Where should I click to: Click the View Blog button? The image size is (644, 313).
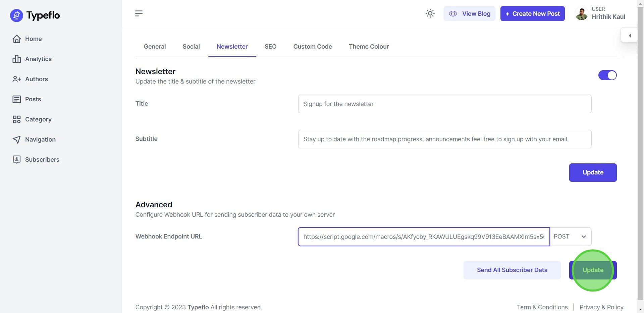pos(469,14)
